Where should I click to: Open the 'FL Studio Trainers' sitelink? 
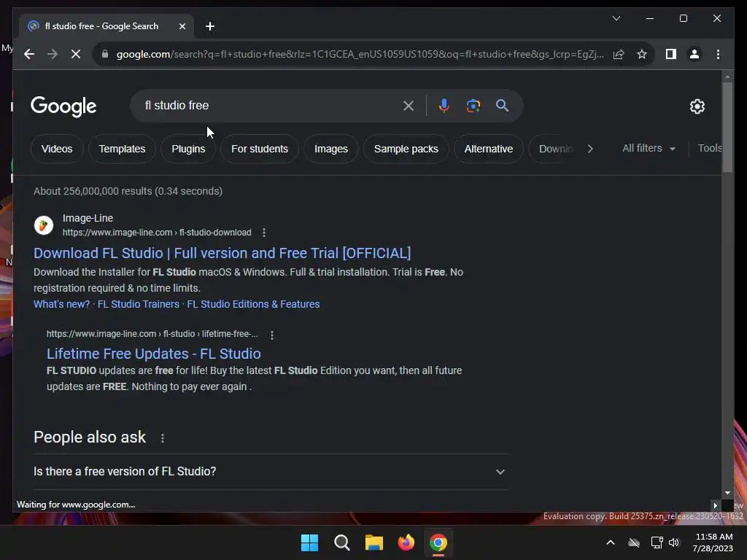coord(138,304)
